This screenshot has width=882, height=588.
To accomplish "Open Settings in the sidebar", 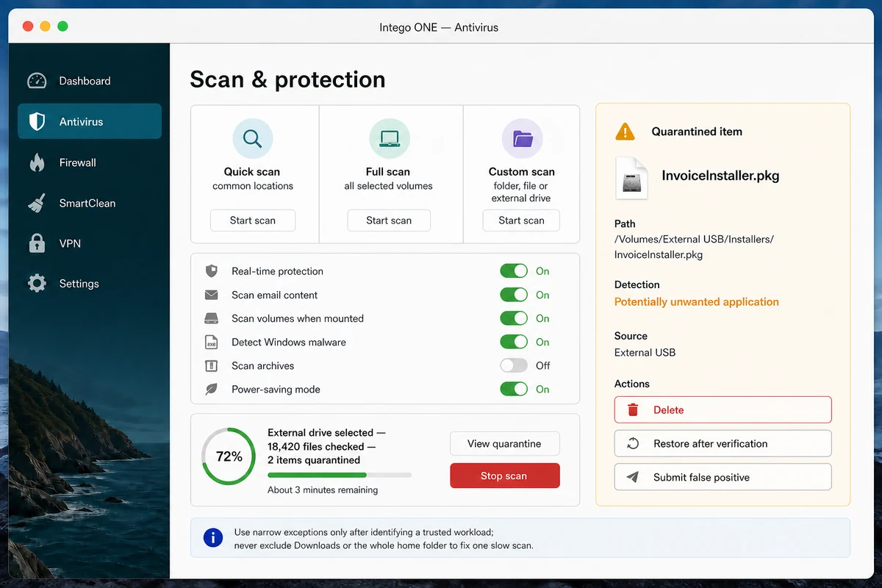I will click(x=90, y=284).
